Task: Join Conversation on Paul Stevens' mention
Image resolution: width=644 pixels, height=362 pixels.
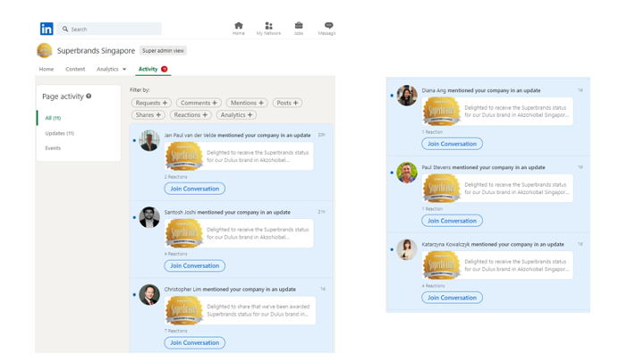Action: [453, 221]
